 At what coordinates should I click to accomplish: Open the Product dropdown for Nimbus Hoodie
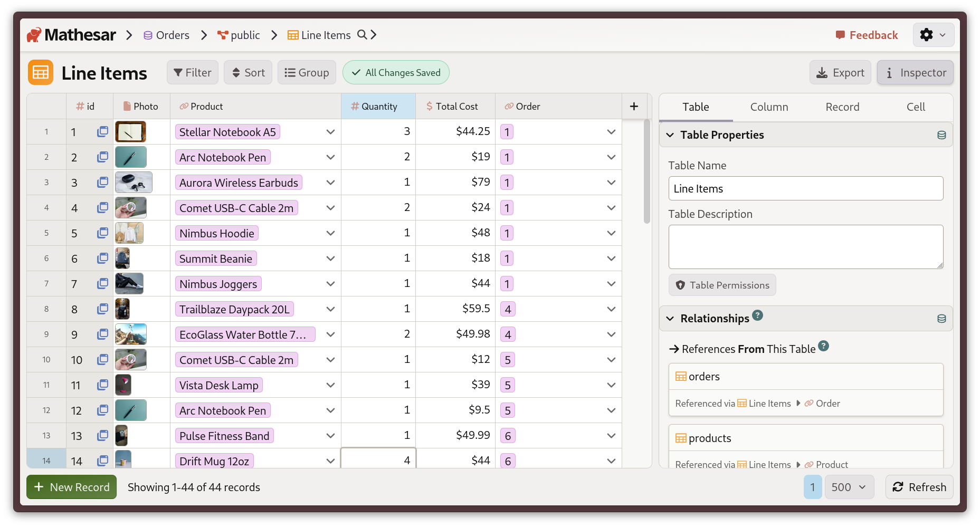click(330, 233)
